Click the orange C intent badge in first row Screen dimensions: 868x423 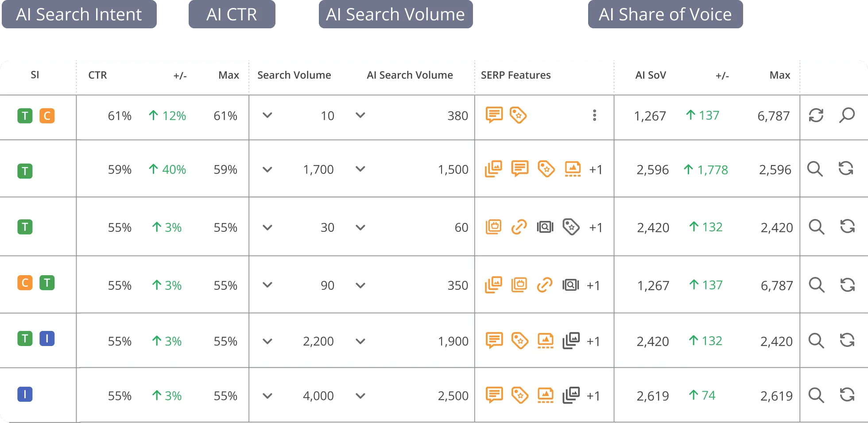47,116
